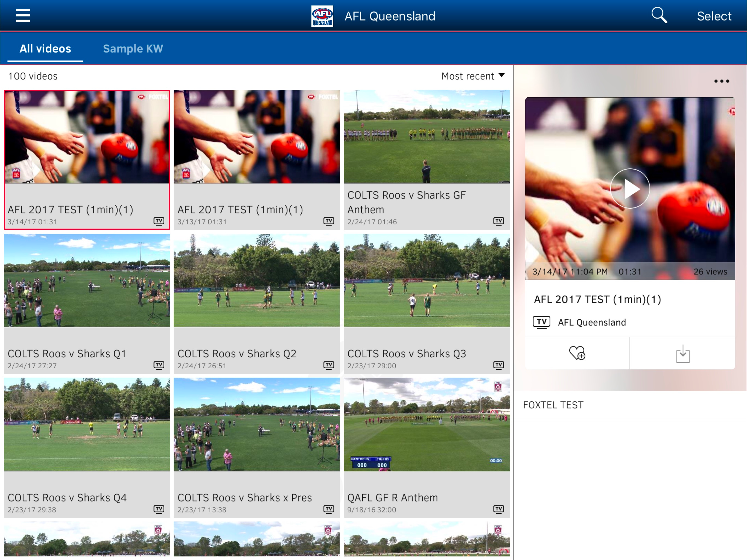Click the FOXTEL TEST description text

point(553,405)
